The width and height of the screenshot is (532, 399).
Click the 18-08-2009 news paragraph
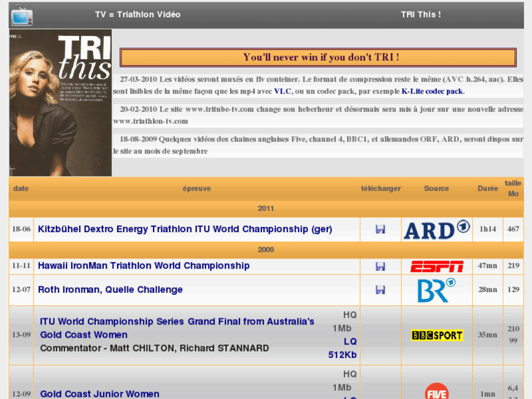coord(318,145)
